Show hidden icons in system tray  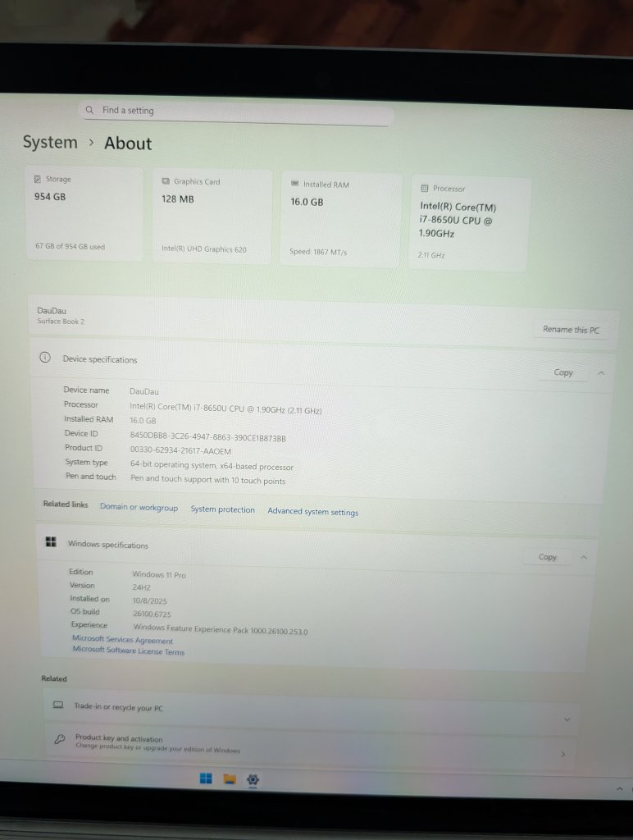point(619,788)
